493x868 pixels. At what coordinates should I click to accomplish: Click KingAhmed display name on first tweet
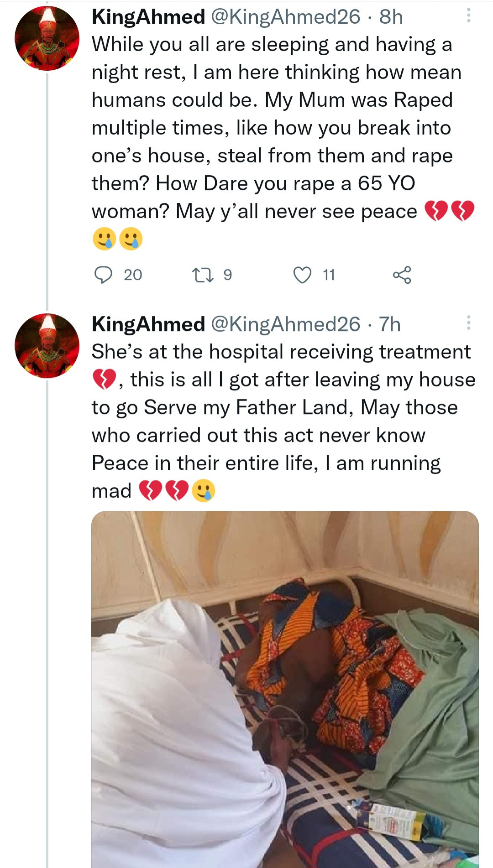tap(148, 17)
